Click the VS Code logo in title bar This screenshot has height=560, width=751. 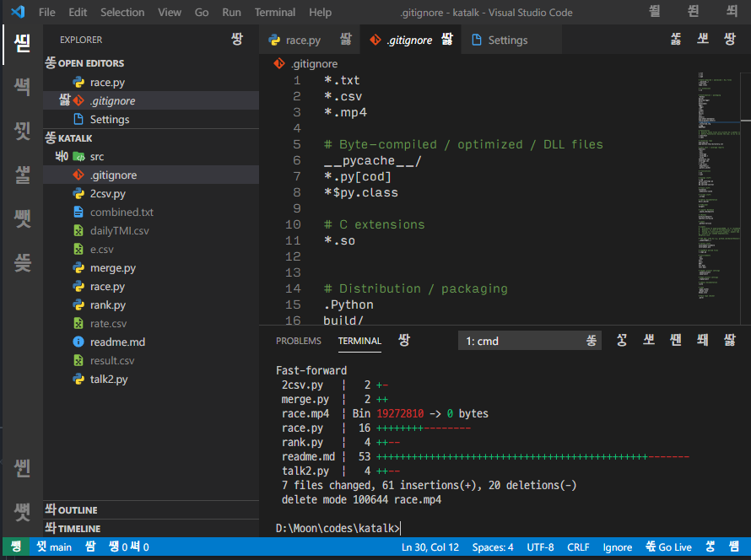click(x=18, y=12)
